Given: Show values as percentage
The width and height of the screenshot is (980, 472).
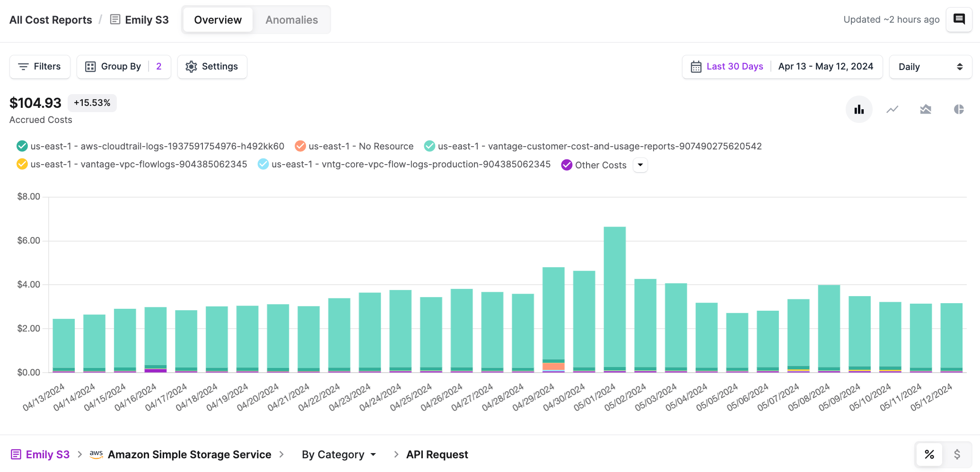Looking at the screenshot, I should click(x=929, y=455).
